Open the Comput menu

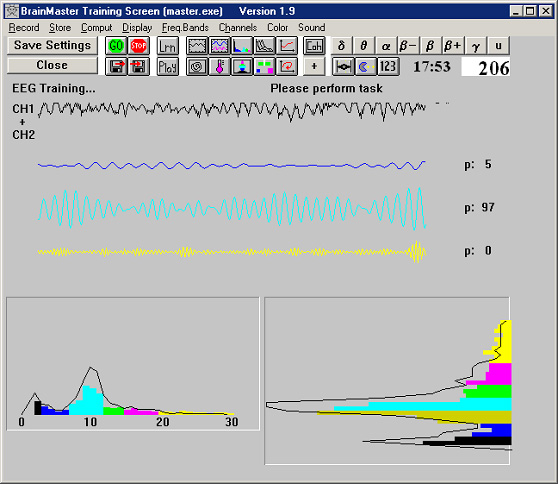pyautogui.click(x=96, y=27)
